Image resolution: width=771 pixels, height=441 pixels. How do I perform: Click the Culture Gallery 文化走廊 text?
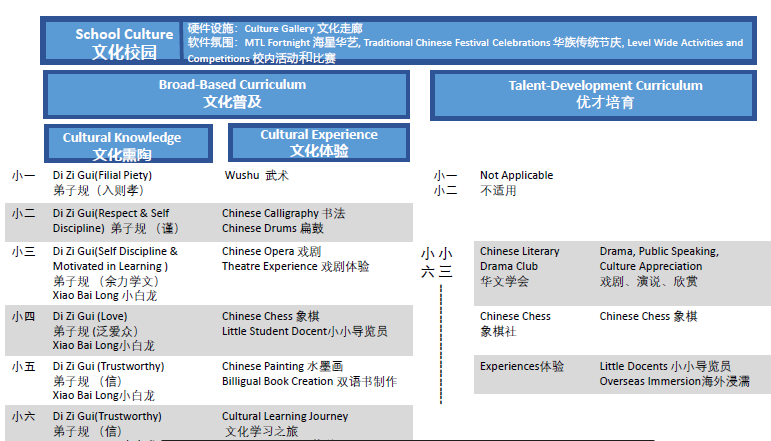pyautogui.click(x=303, y=29)
